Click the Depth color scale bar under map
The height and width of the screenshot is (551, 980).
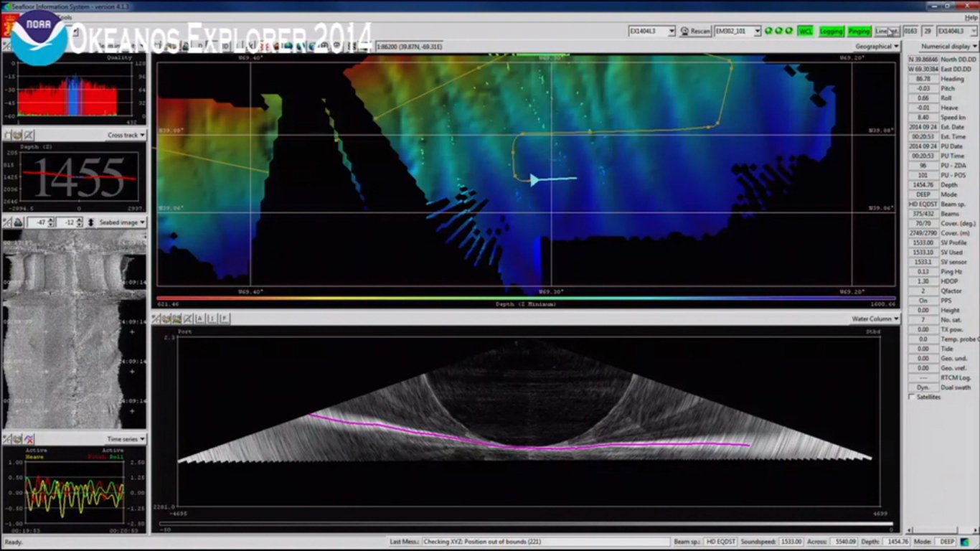tap(526, 298)
